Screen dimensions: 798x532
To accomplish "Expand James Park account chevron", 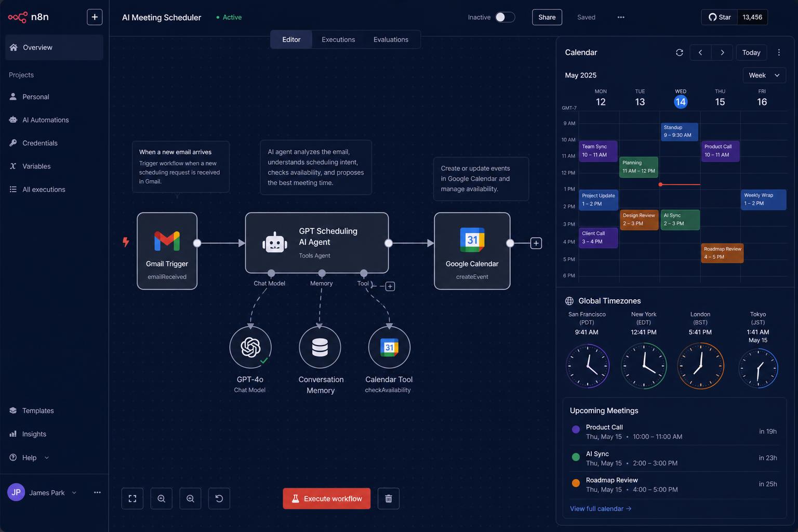I will (74, 493).
